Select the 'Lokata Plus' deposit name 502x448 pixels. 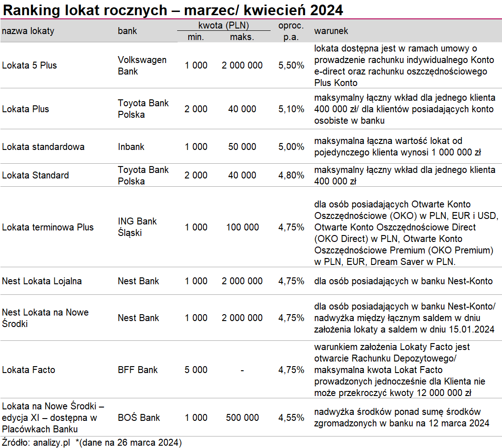tap(25, 109)
